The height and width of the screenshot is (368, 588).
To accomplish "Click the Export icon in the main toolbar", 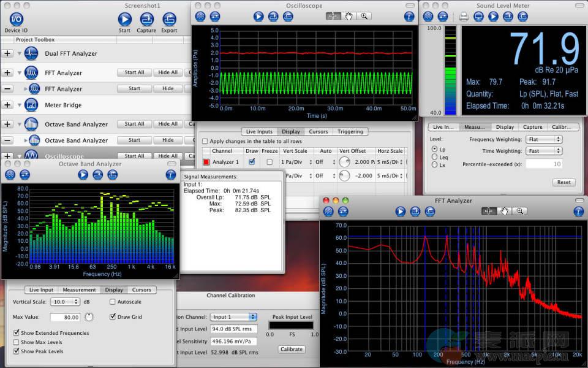I will coord(169,18).
